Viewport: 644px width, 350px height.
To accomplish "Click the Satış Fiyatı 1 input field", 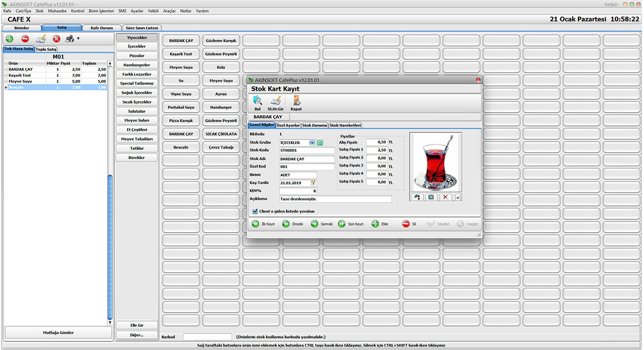I will coord(377,150).
